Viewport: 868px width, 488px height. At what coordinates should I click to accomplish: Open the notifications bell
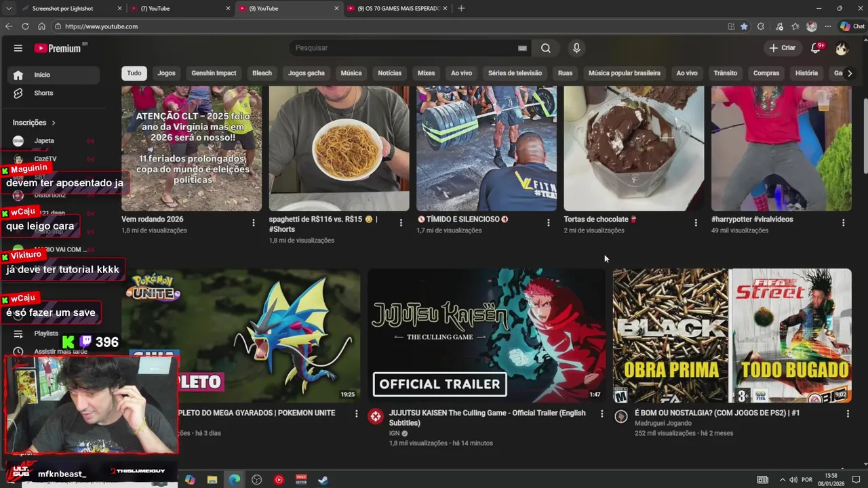[x=816, y=48]
